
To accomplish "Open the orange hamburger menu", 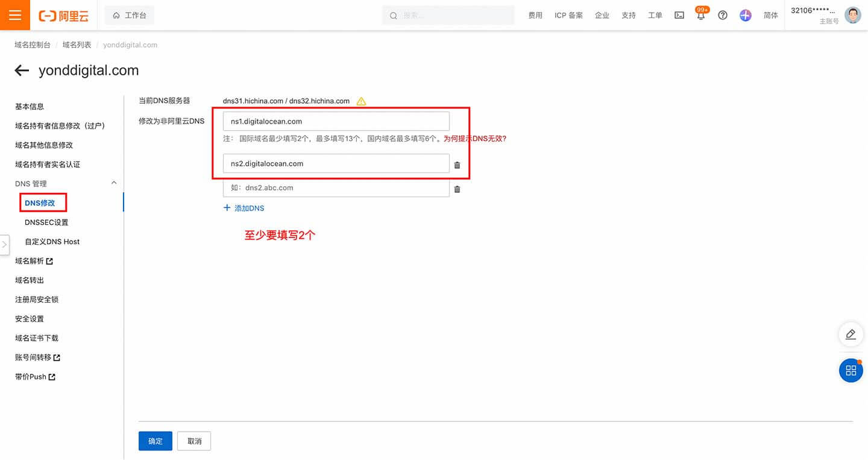I will 15,15.
